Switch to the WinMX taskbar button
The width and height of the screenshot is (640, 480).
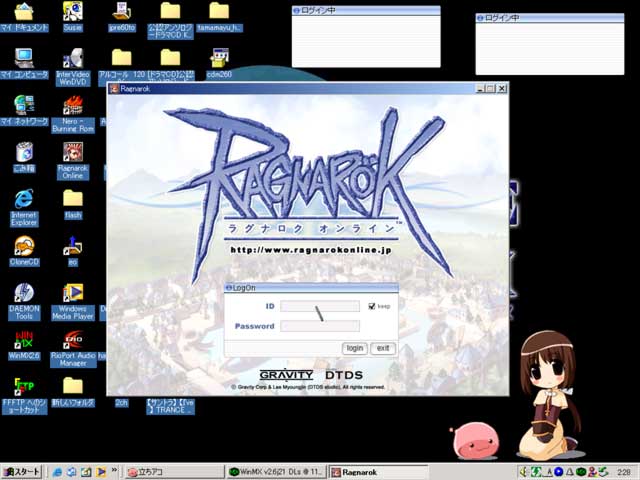click(276, 471)
